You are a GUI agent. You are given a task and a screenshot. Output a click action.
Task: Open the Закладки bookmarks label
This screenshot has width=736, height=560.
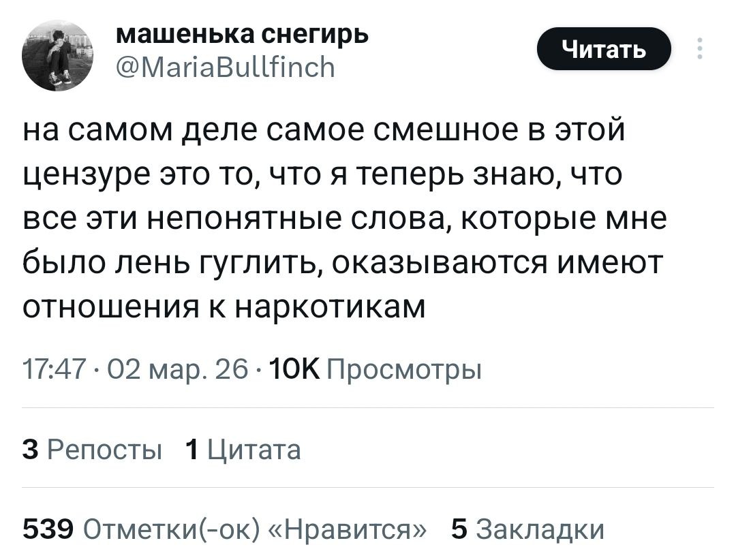click(540, 529)
